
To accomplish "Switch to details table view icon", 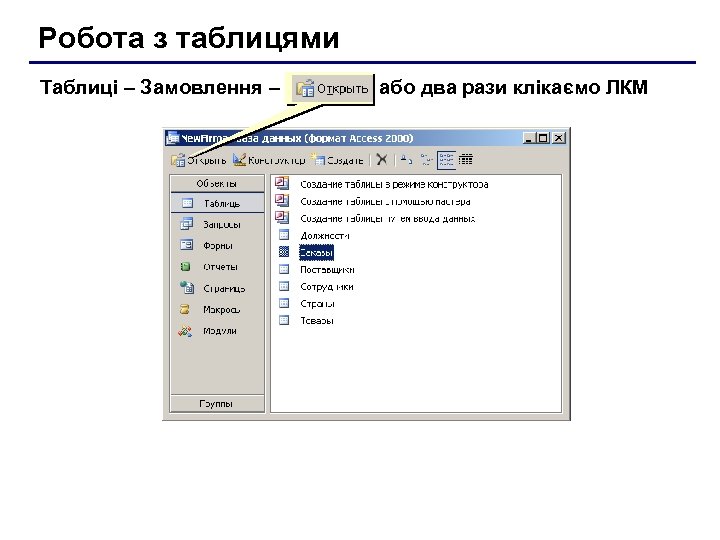I will pyautogui.click(x=466, y=160).
